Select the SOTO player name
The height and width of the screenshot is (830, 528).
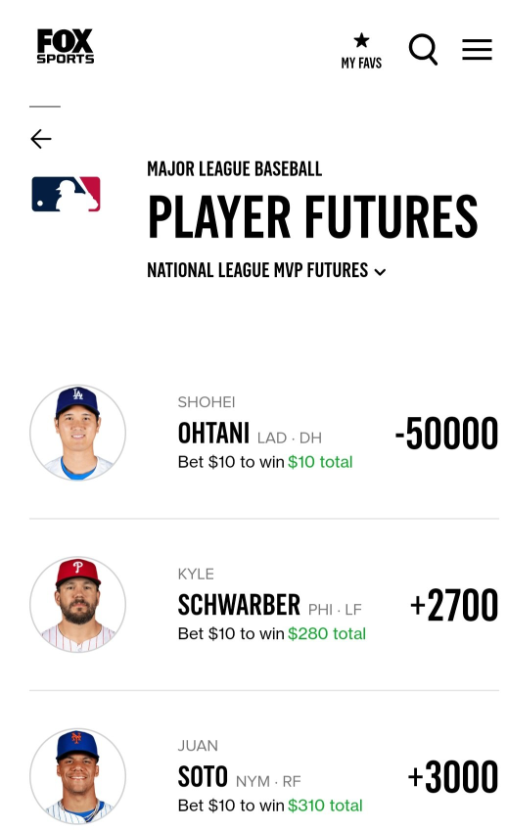click(203, 777)
